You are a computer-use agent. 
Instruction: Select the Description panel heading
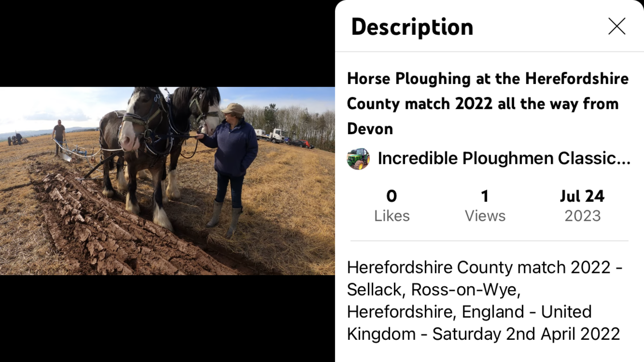click(412, 27)
